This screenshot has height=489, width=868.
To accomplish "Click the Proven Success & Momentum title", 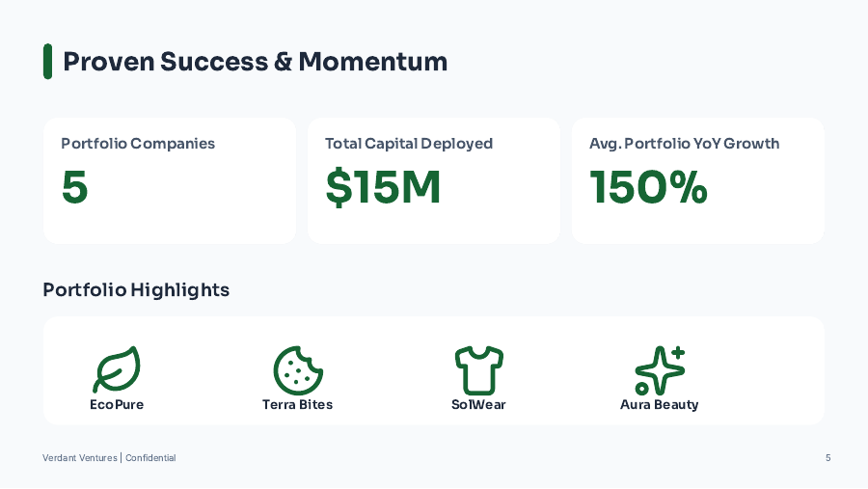I will coord(255,62).
